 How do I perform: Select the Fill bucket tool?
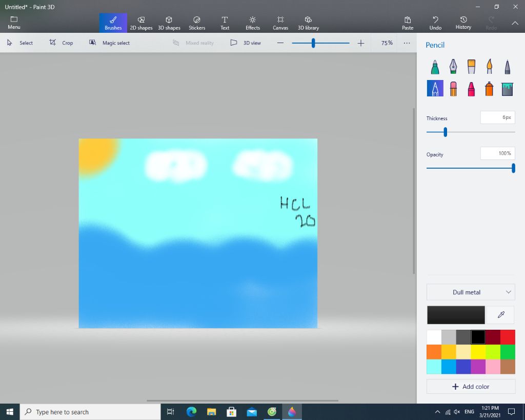[x=507, y=89]
